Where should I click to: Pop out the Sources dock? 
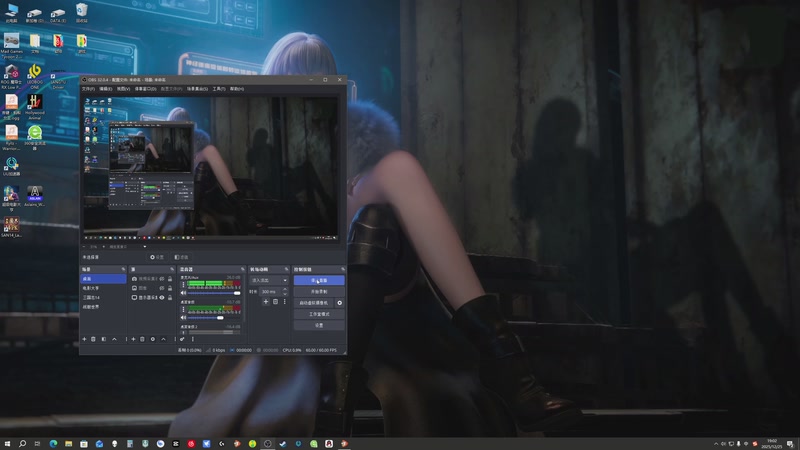tap(171, 269)
